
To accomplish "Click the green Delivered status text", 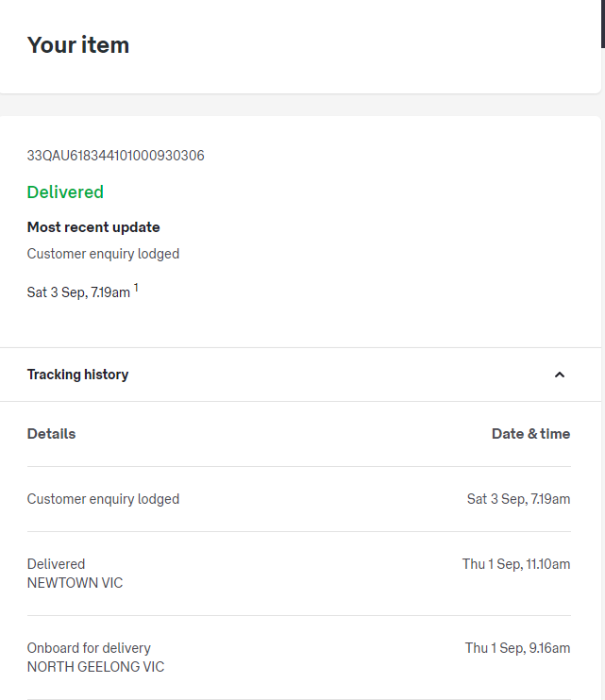I will [x=65, y=192].
